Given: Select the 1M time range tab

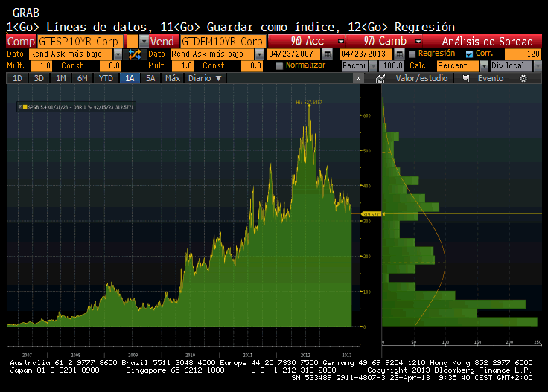Looking at the screenshot, I should coord(61,78).
